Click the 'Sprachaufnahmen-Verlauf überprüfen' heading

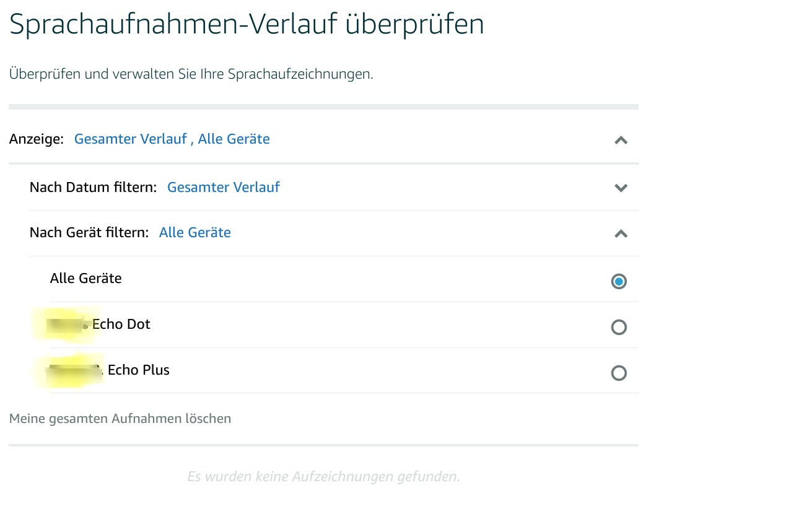(x=247, y=25)
